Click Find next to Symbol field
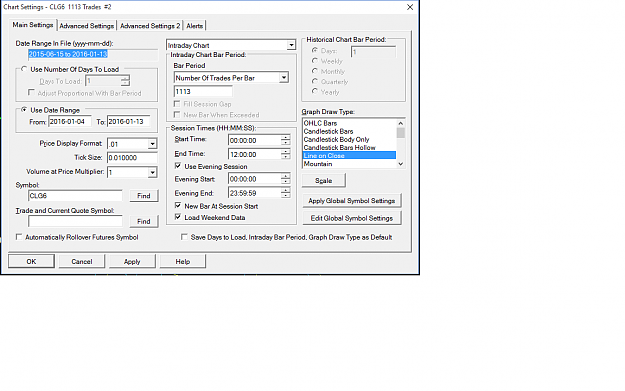The height and width of the screenshot is (391, 625). (143, 196)
